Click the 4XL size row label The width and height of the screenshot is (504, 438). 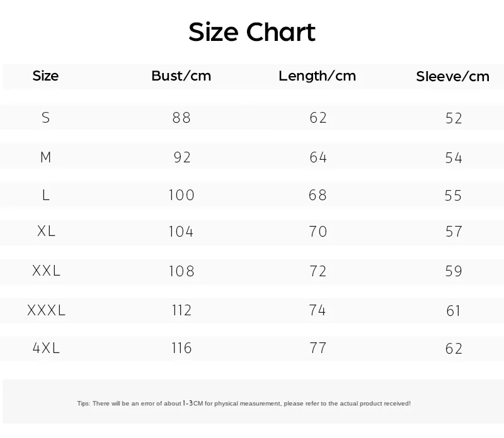46,348
